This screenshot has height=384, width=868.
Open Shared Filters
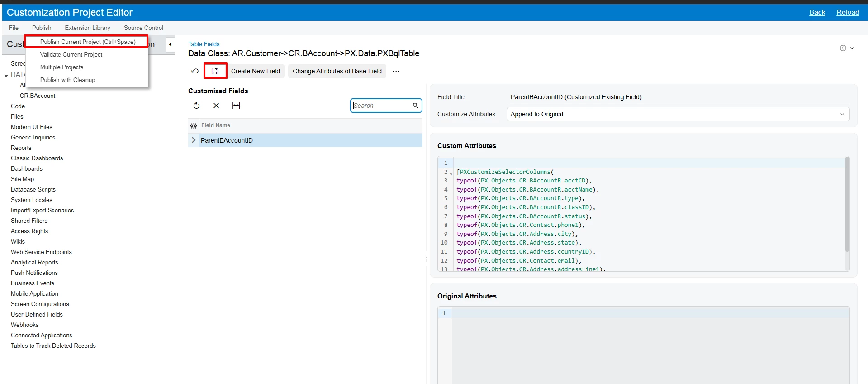click(x=29, y=221)
